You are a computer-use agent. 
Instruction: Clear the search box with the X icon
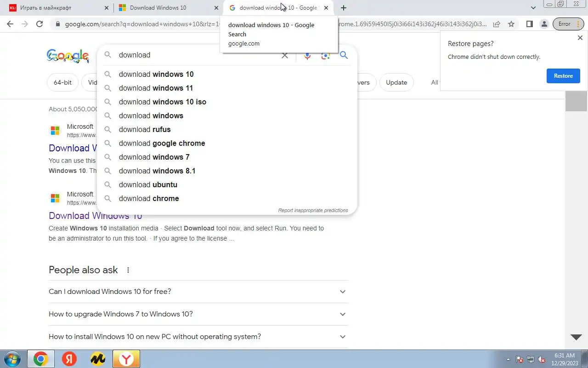[285, 55]
